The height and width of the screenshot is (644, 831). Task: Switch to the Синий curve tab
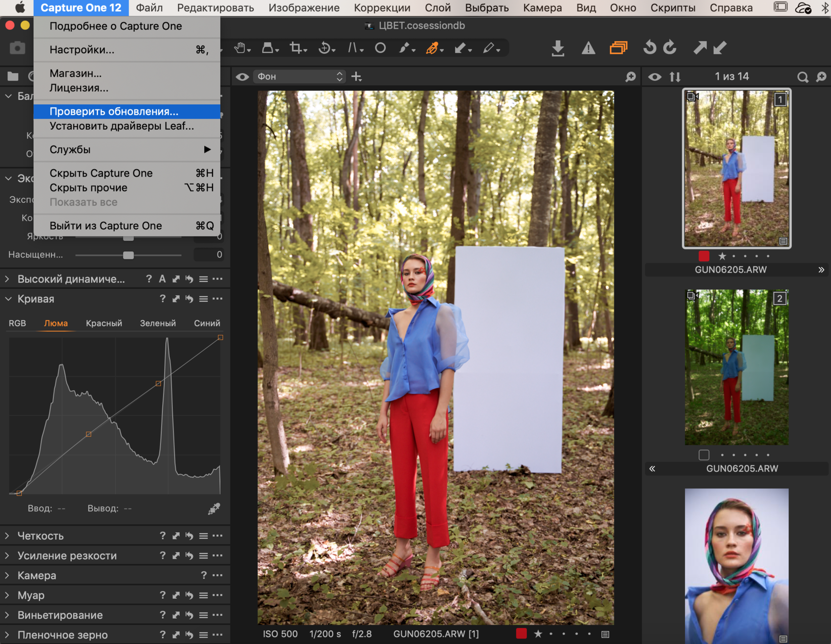click(207, 323)
